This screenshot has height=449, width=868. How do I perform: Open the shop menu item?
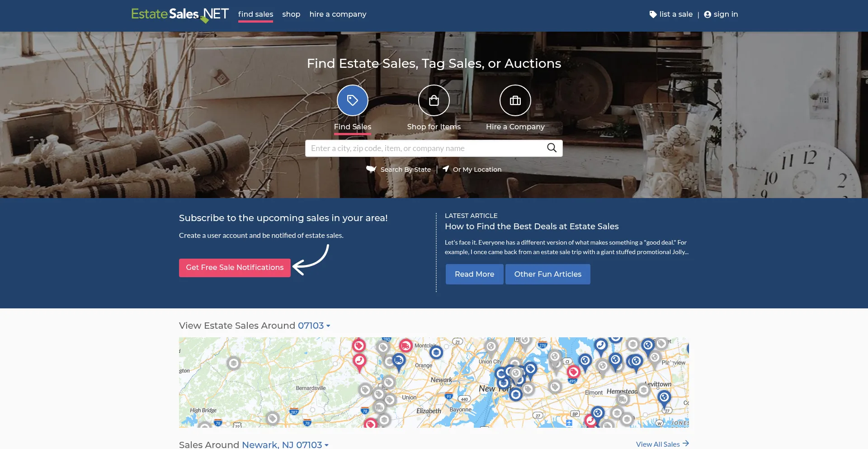(x=291, y=14)
